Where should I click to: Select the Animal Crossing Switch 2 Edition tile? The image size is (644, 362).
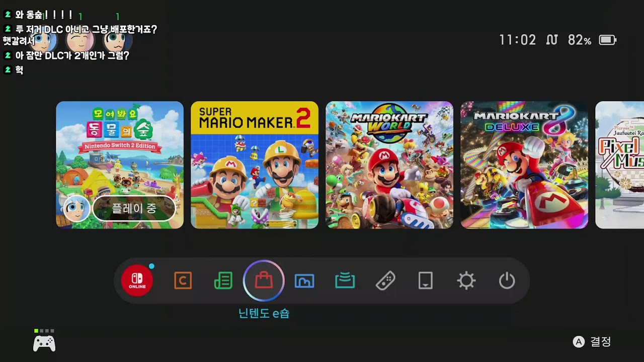[x=120, y=165]
